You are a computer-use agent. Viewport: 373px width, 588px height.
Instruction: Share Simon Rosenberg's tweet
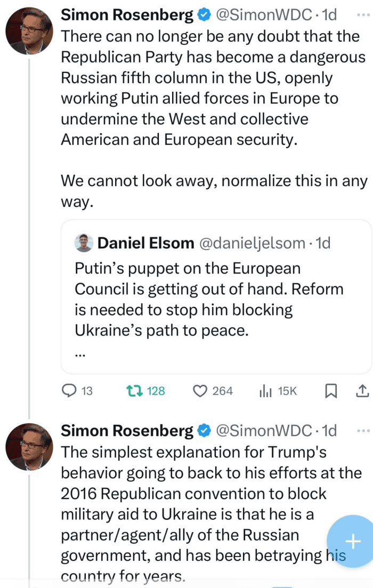tap(363, 391)
